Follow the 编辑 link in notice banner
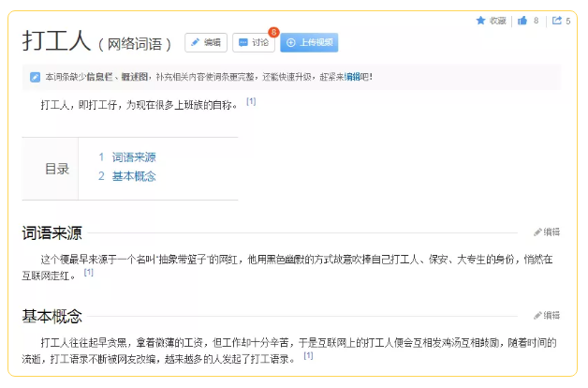The height and width of the screenshot is (388, 588). 353,77
